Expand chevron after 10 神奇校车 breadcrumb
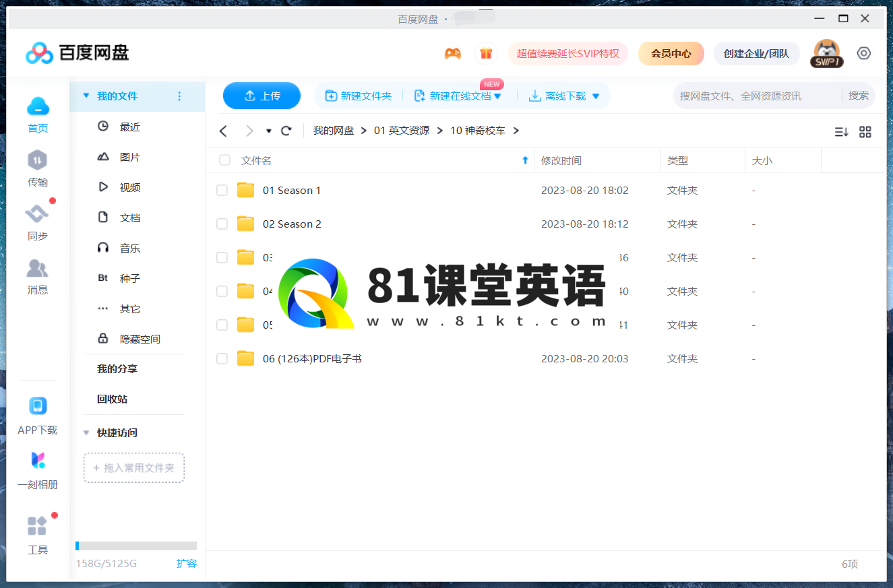 click(516, 131)
